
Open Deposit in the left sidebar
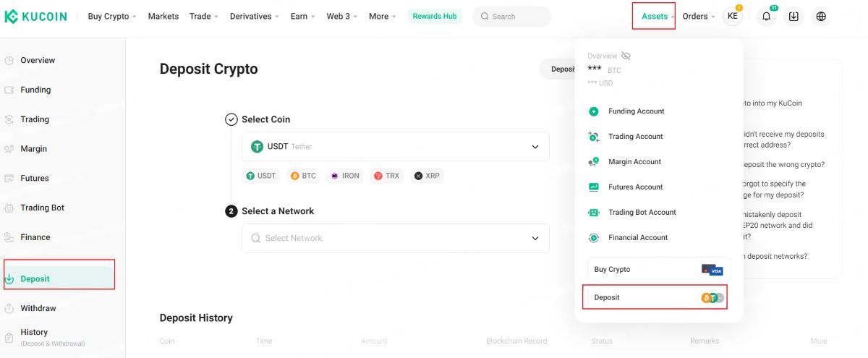[59, 278]
